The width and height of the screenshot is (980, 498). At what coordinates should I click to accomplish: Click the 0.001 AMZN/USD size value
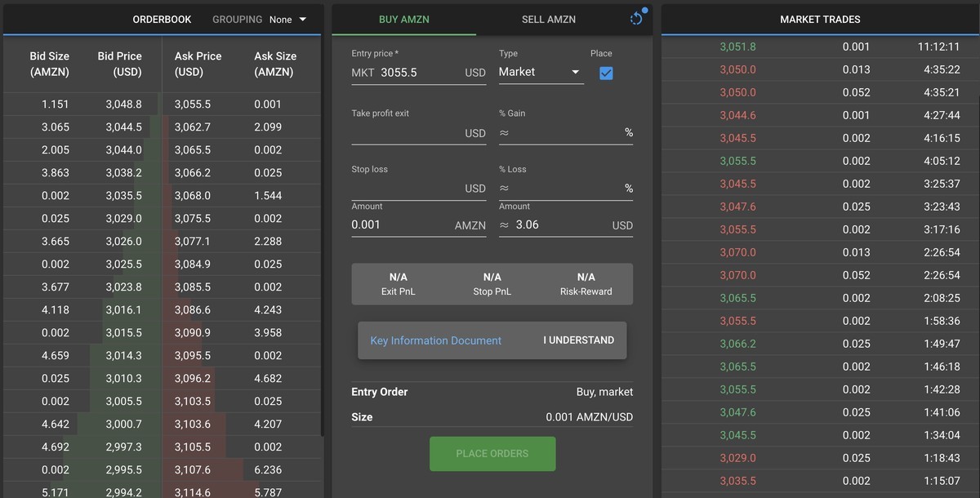click(x=590, y=417)
